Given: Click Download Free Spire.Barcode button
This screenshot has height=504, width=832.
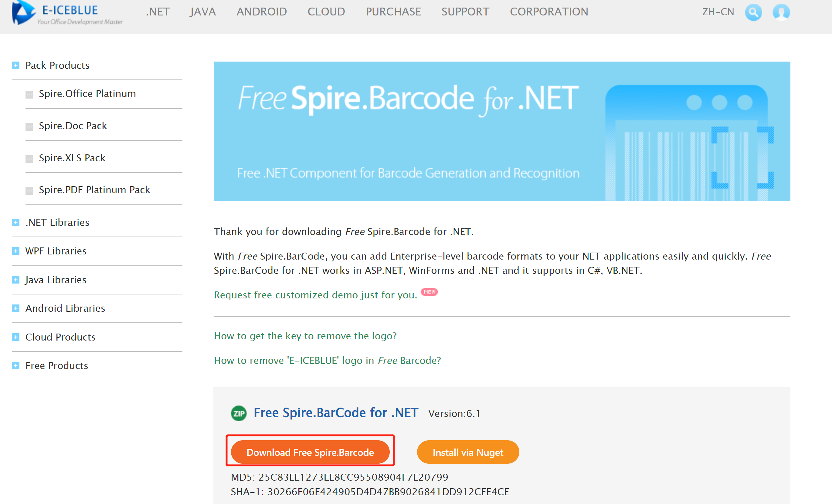Looking at the screenshot, I should (310, 452).
